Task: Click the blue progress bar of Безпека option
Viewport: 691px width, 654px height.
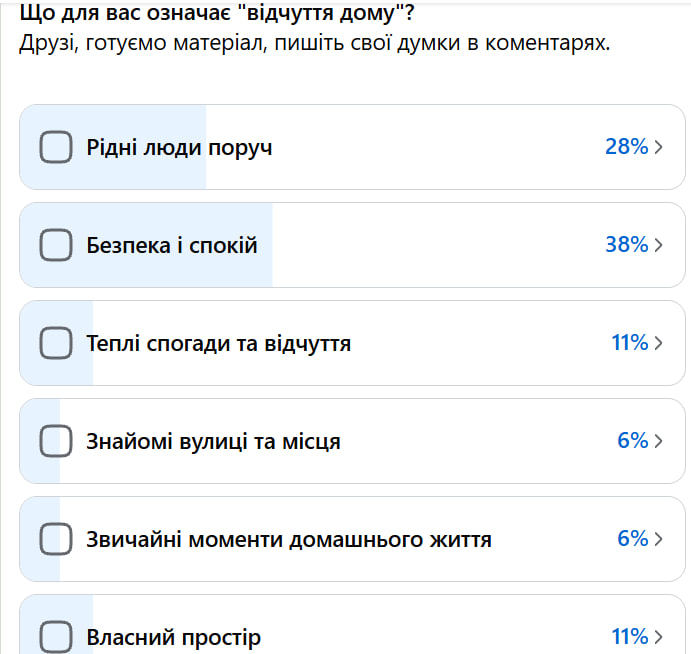Action: coord(146,245)
